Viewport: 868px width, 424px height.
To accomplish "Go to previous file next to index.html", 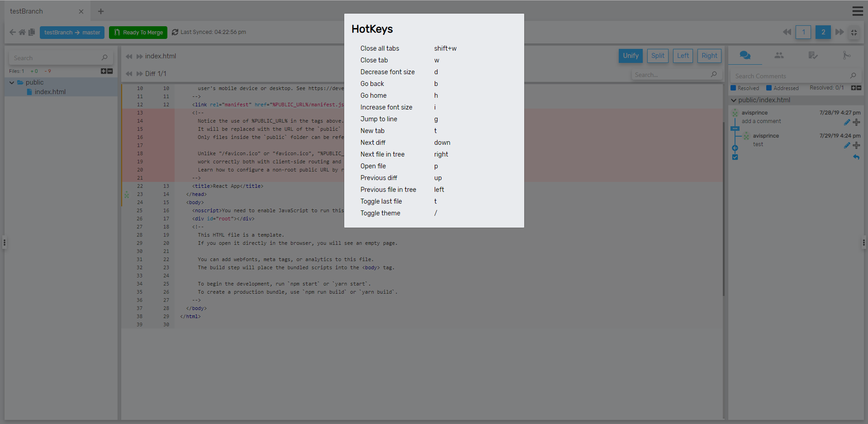I will [129, 57].
